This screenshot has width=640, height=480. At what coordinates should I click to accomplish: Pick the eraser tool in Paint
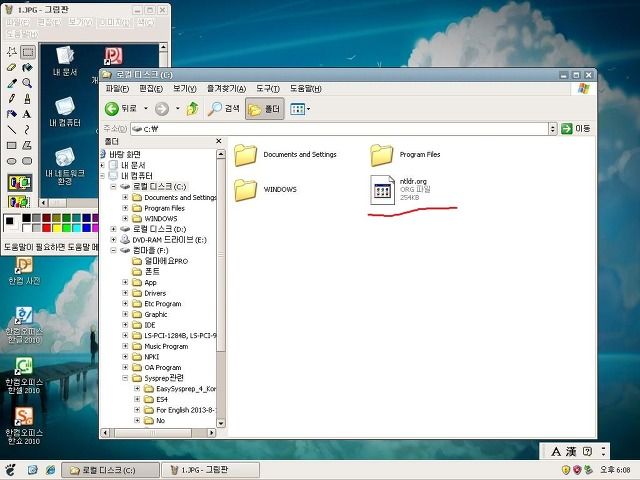pyautogui.click(x=11, y=67)
